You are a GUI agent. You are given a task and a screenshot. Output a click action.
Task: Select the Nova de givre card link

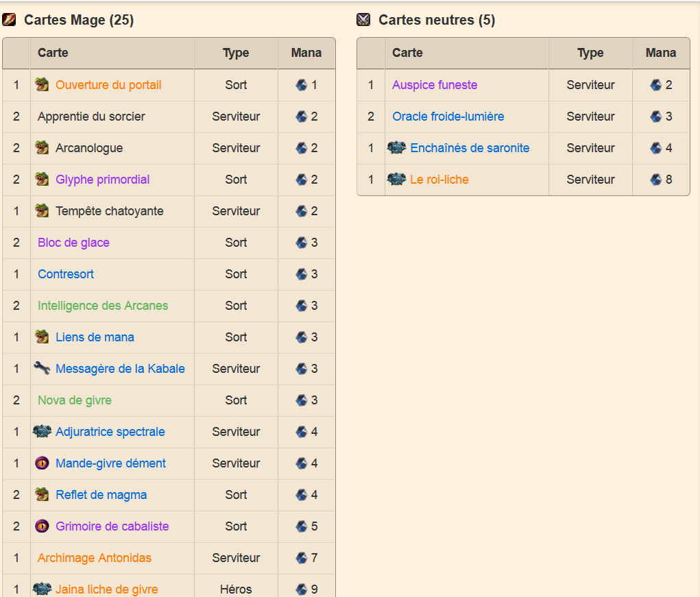click(75, 400)
